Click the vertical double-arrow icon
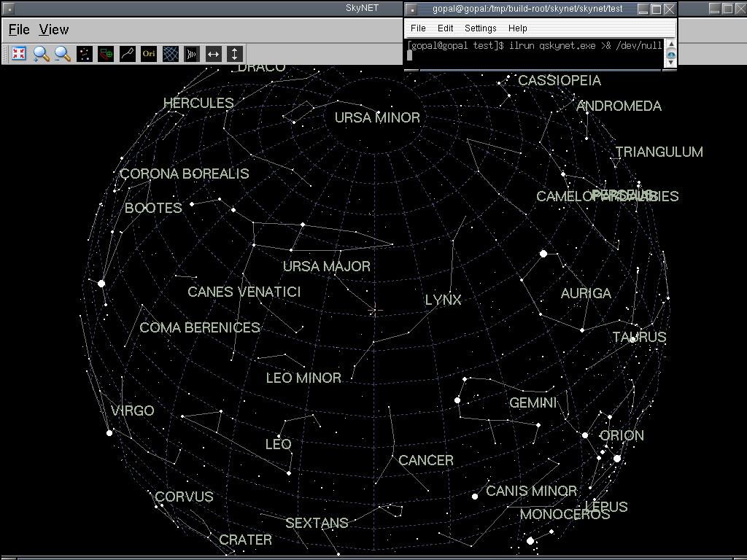The width and height of the screenshot is (747, 560). click(234, 54)
